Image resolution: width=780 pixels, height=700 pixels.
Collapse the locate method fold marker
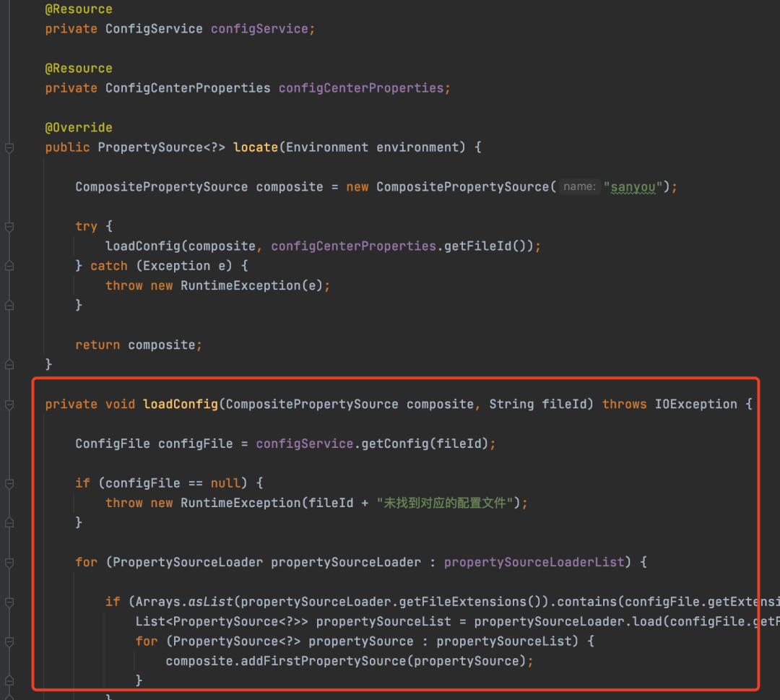tap(9, 148)
